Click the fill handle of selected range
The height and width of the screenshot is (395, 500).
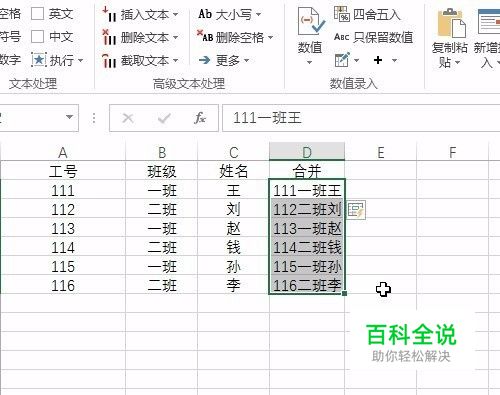(344, 293)
